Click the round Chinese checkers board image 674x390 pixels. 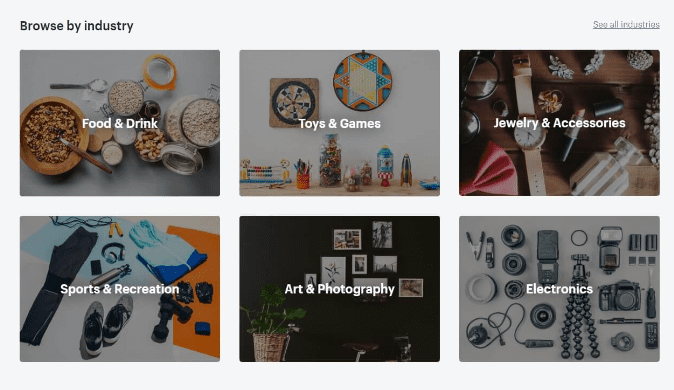(x=362, y=81)
